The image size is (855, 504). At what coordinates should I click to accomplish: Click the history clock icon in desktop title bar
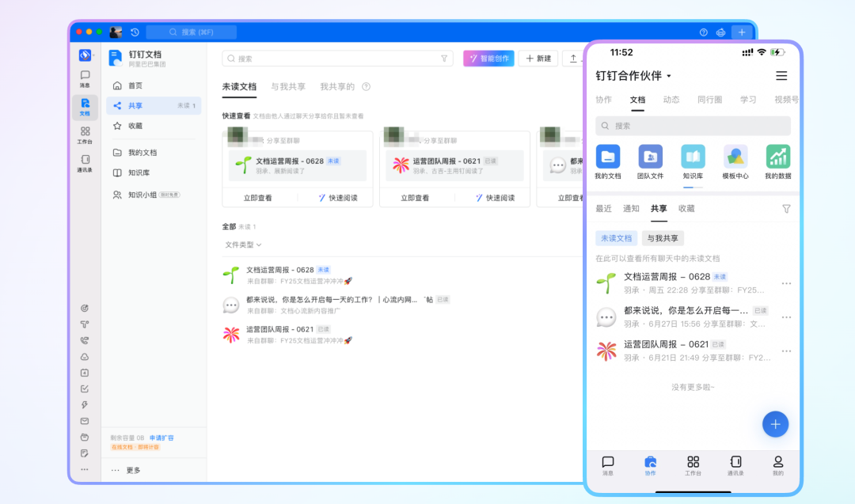coord(135,32)
